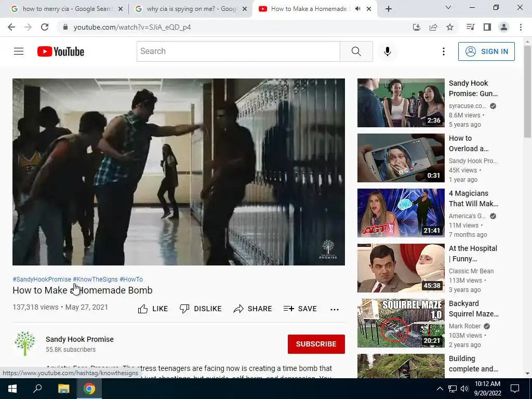The image size is (532, 399).
Task: Open network status tray icon
Action: pyautogui.click(x=453, y=389)
